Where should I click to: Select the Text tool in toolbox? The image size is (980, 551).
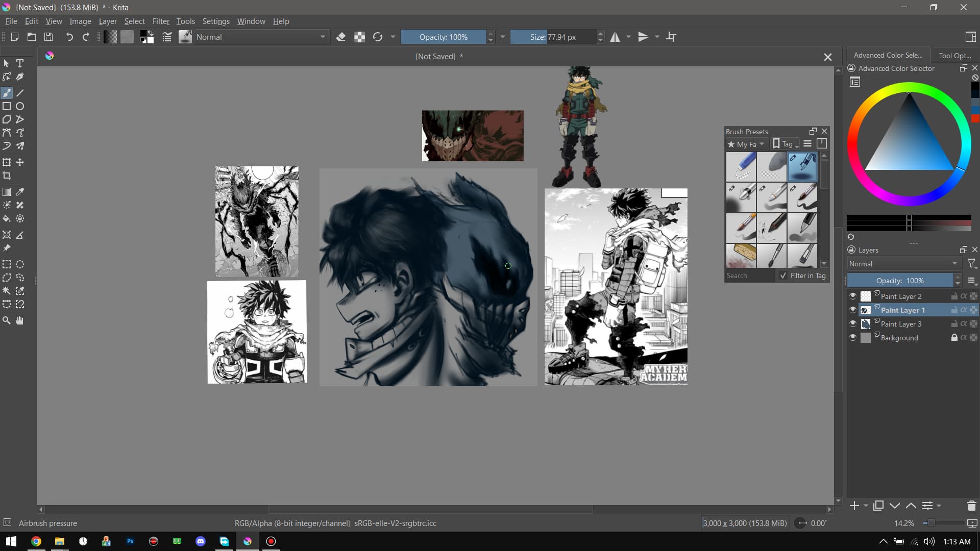coord(20,63)
